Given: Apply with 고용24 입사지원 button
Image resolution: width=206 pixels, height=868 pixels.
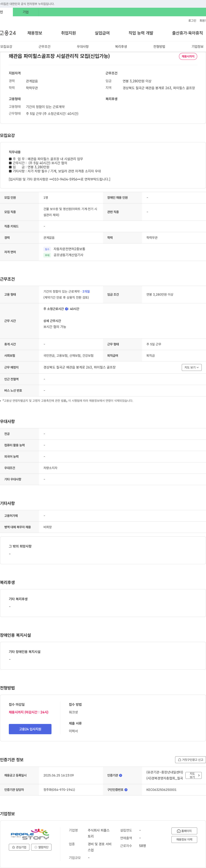Looking at the screenshot, I should 30,729.
